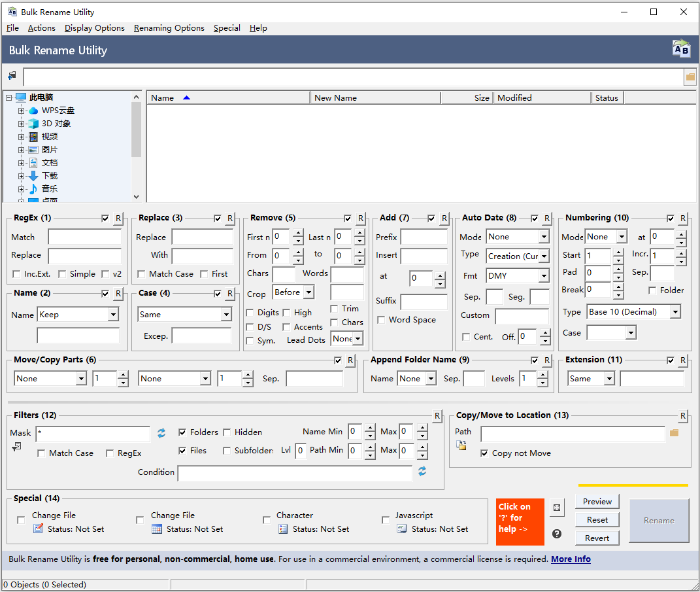Viewport: 700px width, 592px height.
Task: Reset RegEx panel with its R button
Action: [118, 218]
